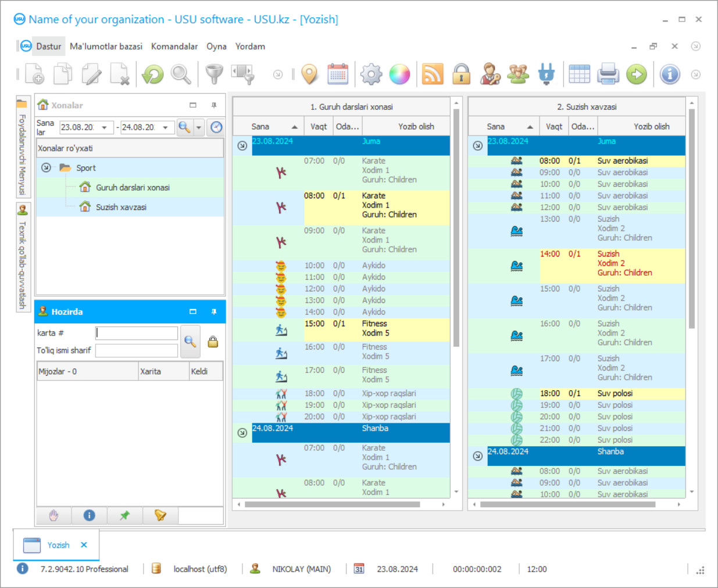Select Suzish xavzasi in rooms list

coord(121,207)
